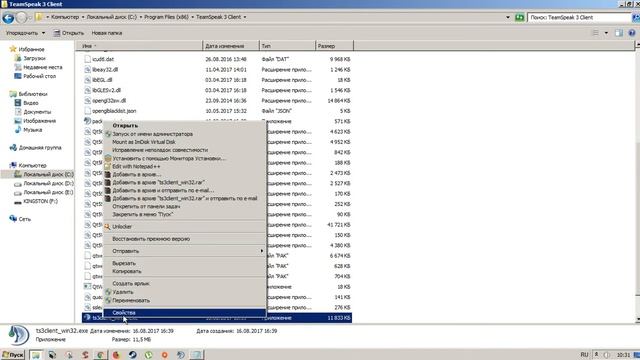
Task: Choose Копировать in the context menu
Action: tap(184, 271)
